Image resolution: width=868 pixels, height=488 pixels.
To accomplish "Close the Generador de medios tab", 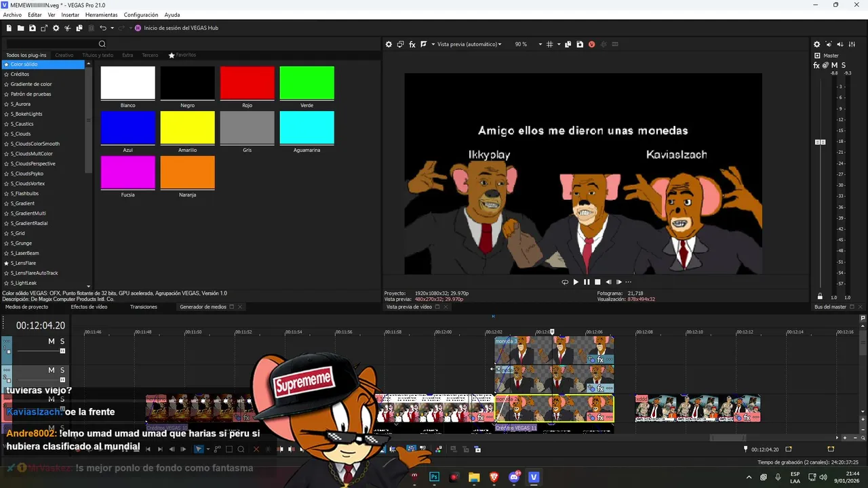I will 239,307.
